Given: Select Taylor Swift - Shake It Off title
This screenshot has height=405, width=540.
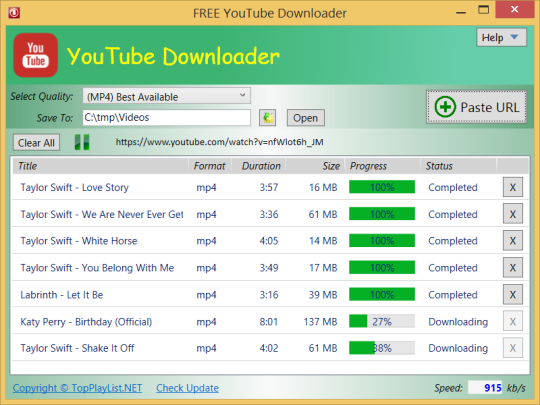Looking at the screenshot, I should (x=77, y=348).
